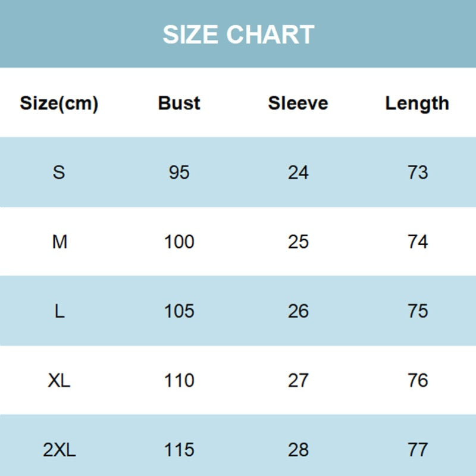
Task: Select the Length column header
Action: pyautogui.click(x=417, y=103)
